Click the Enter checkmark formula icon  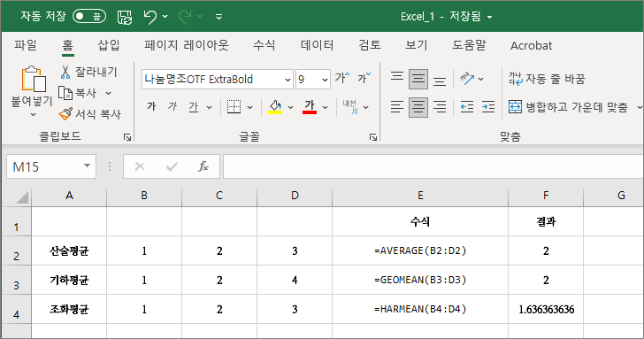[x=172, y=166]
